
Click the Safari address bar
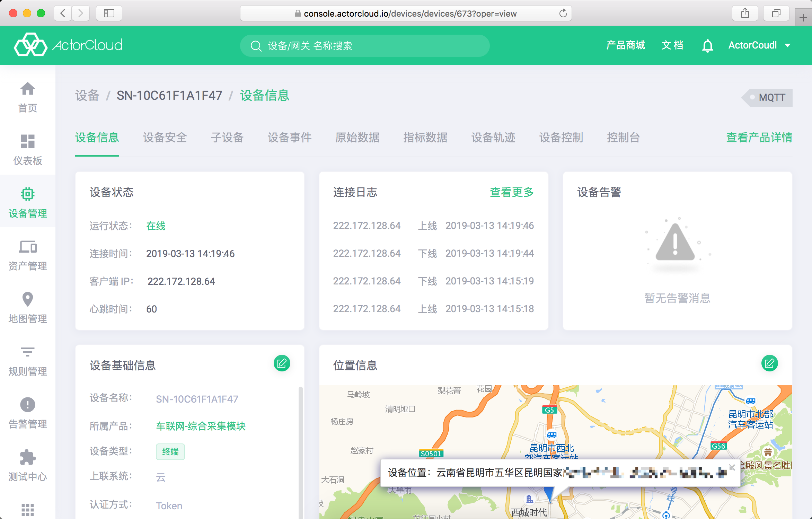(x=406, y=14)
